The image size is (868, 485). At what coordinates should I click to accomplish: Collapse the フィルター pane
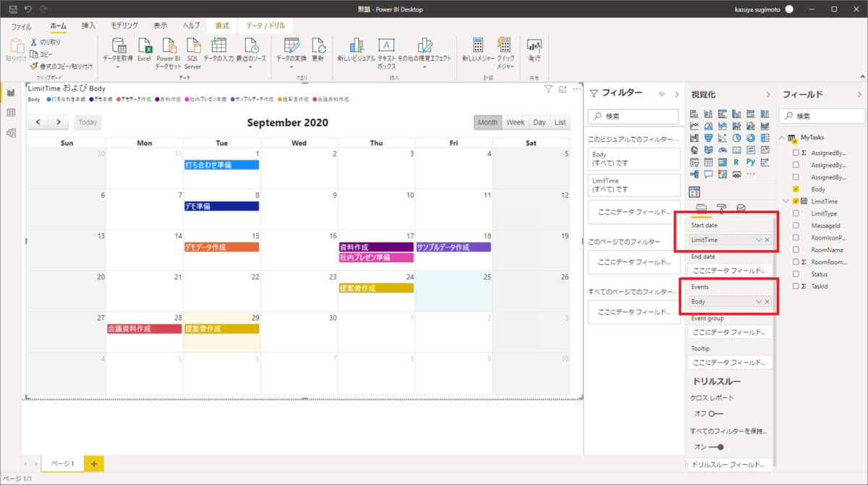pyautogui.click(x=677, y=94)
